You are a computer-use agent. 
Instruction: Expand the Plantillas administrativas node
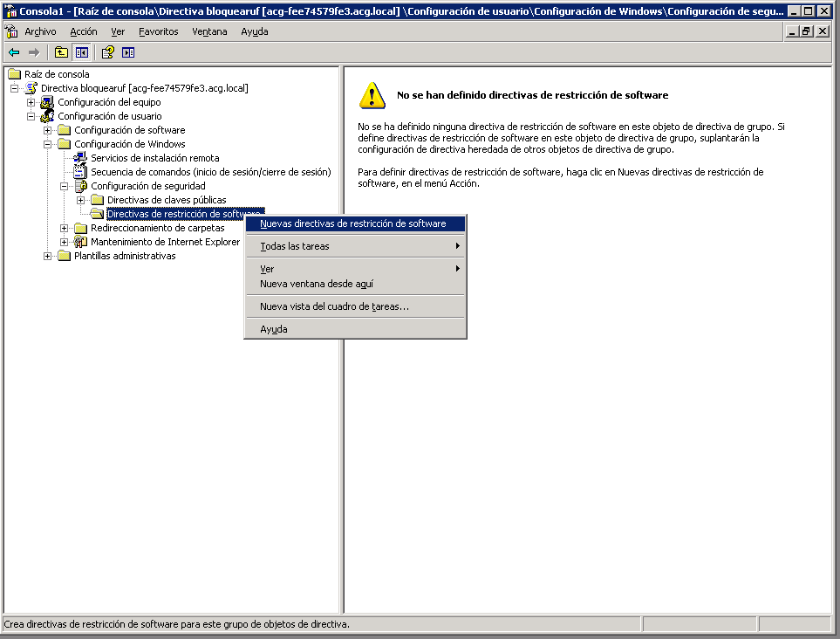(x=48, y=256)
